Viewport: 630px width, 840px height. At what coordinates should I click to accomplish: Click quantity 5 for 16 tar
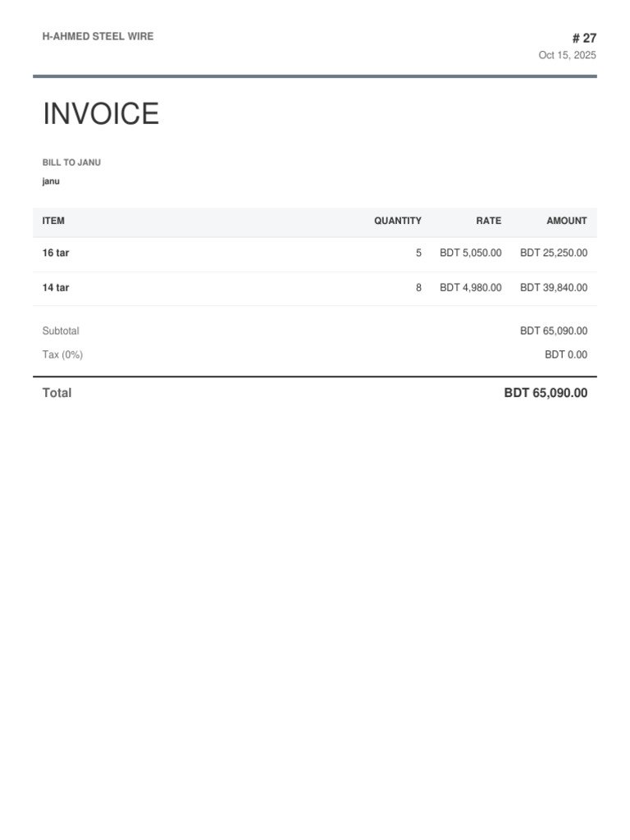point(418,253)
